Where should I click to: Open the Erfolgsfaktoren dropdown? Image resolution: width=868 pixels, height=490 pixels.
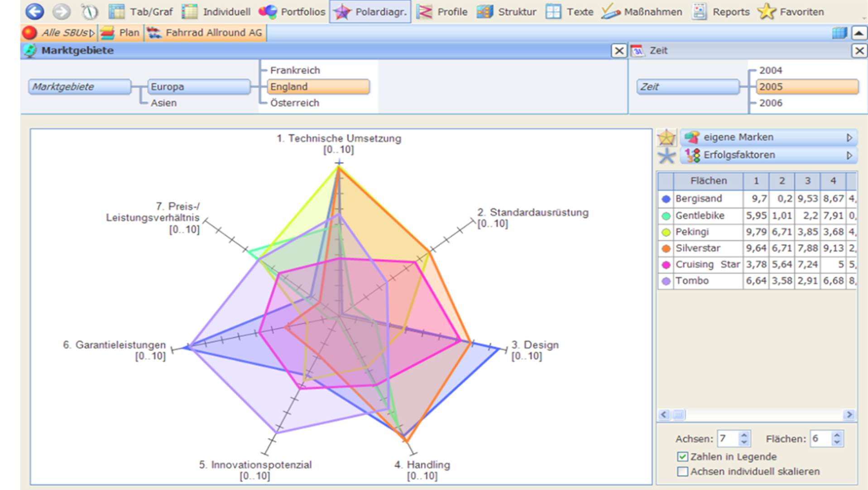coord(768,155)
